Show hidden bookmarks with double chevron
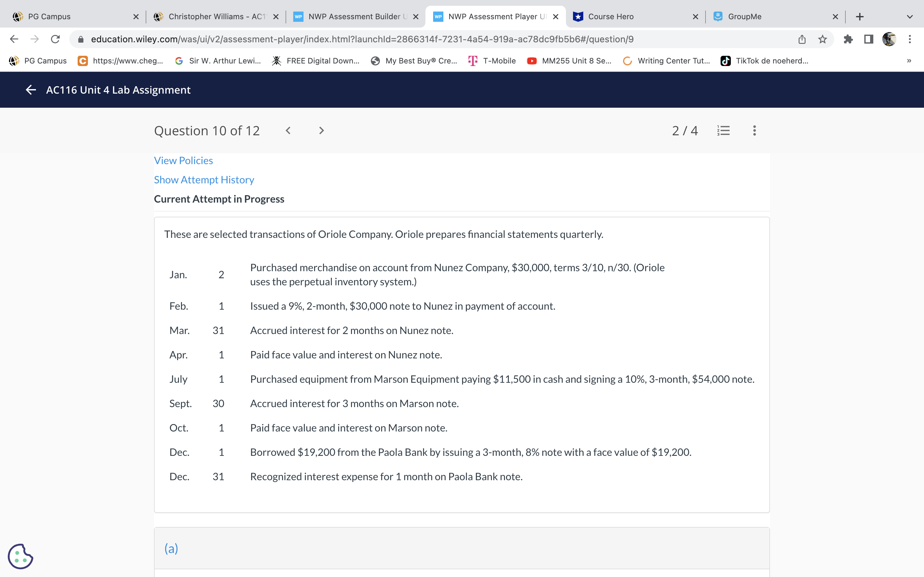 909,61
